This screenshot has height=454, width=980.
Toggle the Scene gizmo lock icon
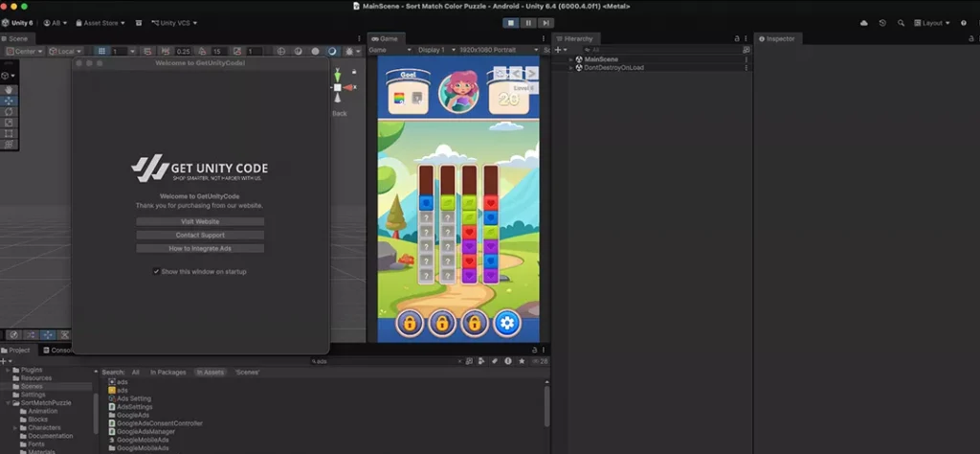click(x=354, y=71)
